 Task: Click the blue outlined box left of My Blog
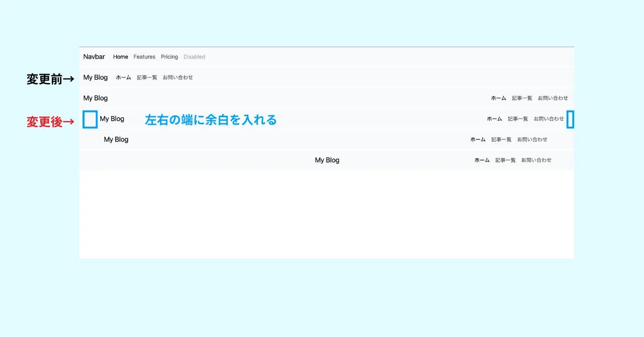pos(90,120)
